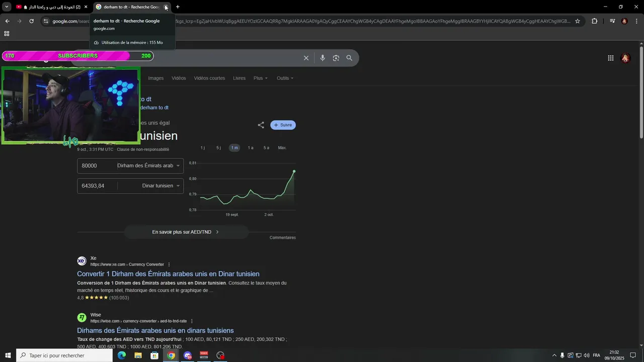Open the Google apps grid
644x362 pixels.
611,58
